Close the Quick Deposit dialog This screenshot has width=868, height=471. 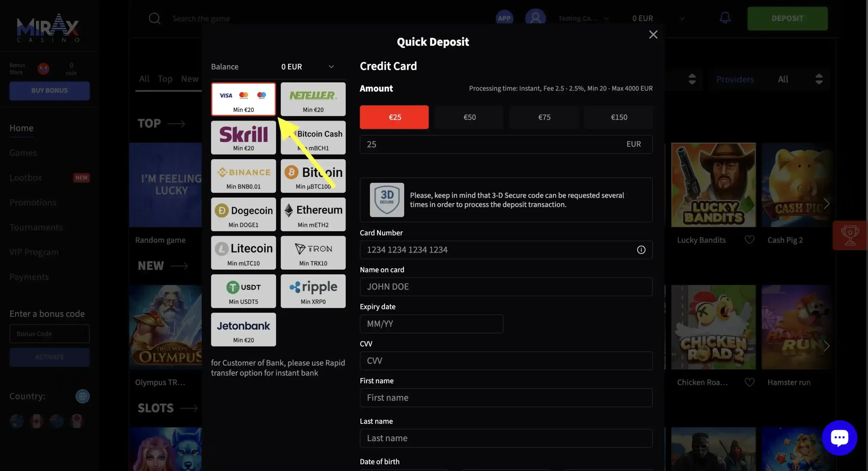click(653, 35)
